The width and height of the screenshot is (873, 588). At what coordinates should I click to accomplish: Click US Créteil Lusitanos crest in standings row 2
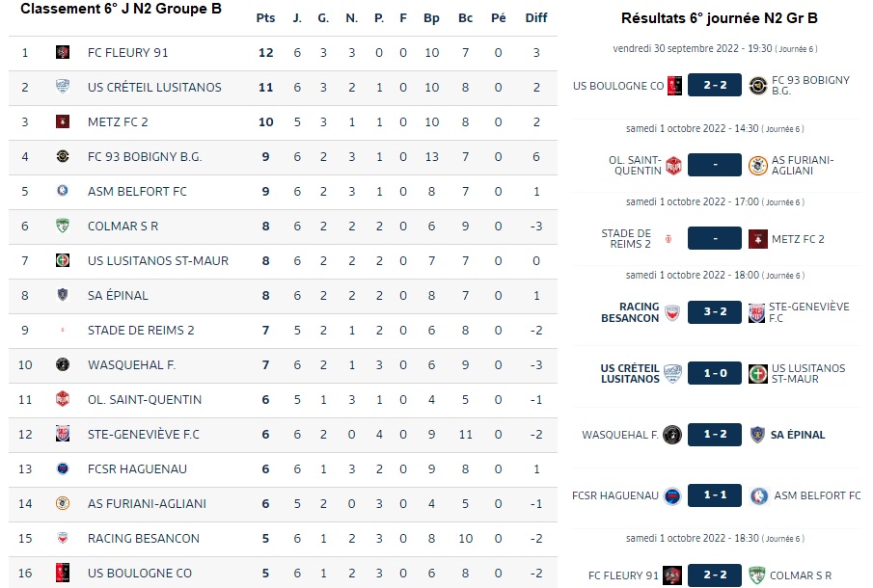[63, 87]
